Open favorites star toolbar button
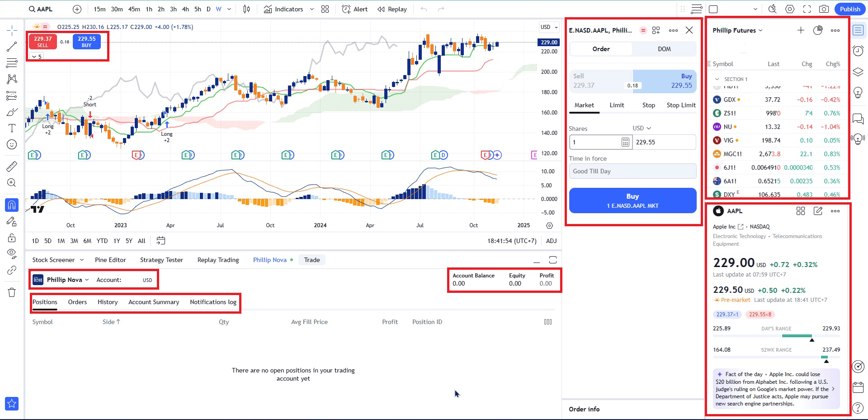The width and height of the screenshot is (868, 420). [12, 403]
